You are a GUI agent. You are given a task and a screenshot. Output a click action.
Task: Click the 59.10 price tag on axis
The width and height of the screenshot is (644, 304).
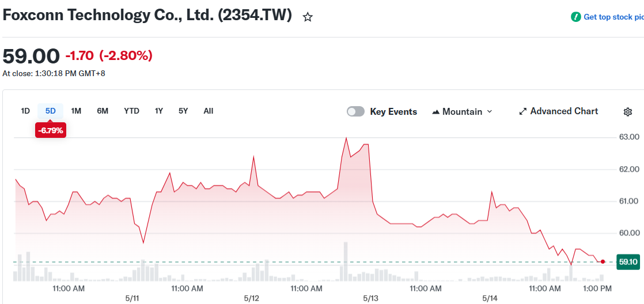pyautogui.click(x=628, y=262)
